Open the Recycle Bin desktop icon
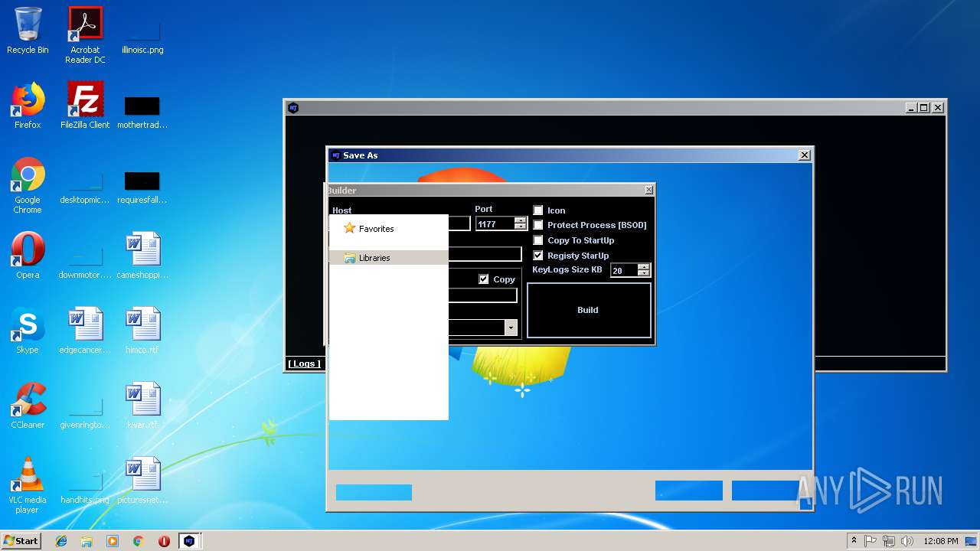 click(28, 31)
